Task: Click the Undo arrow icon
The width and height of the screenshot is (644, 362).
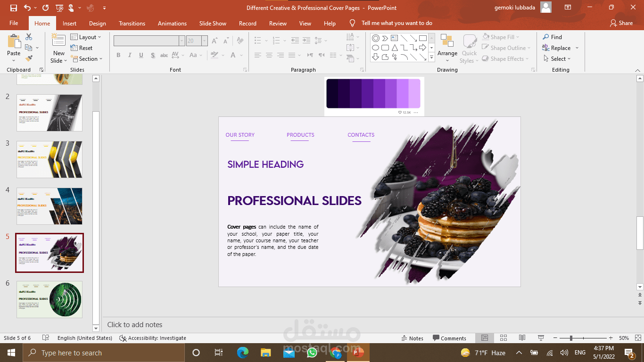Action: pyautogui.click(x=27, y=8)
